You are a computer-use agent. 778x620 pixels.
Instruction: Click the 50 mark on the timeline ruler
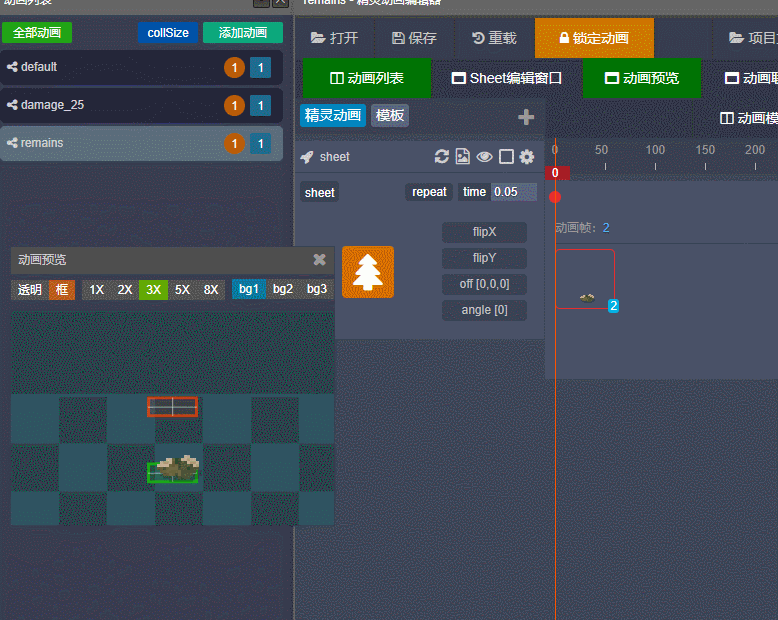[x=601, y=150]
